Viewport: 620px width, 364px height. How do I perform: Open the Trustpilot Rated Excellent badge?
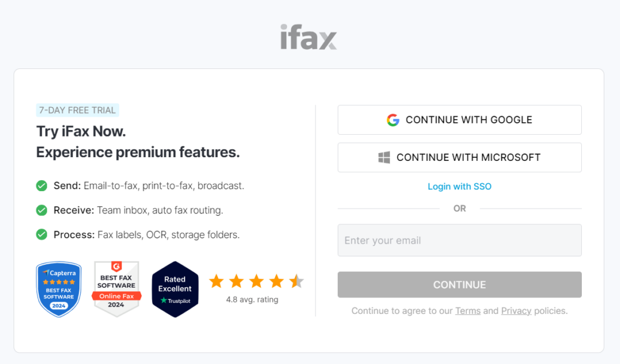point(175,288)
